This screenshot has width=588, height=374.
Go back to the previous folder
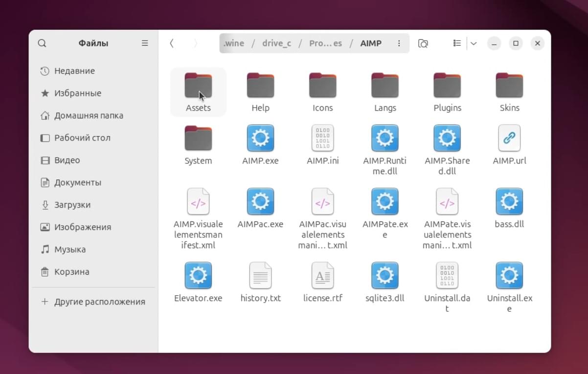click(x=172, y=43)
